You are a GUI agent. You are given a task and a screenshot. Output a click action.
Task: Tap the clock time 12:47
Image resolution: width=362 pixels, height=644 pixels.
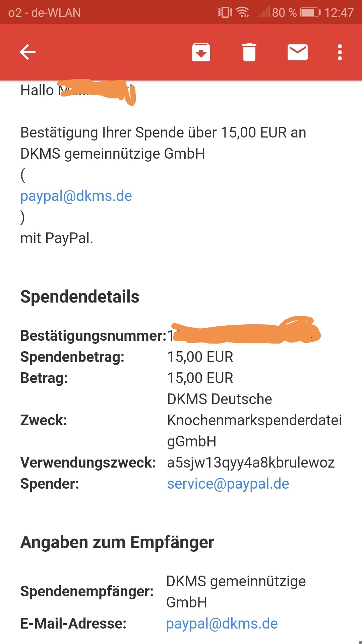[x=339, y=13]
